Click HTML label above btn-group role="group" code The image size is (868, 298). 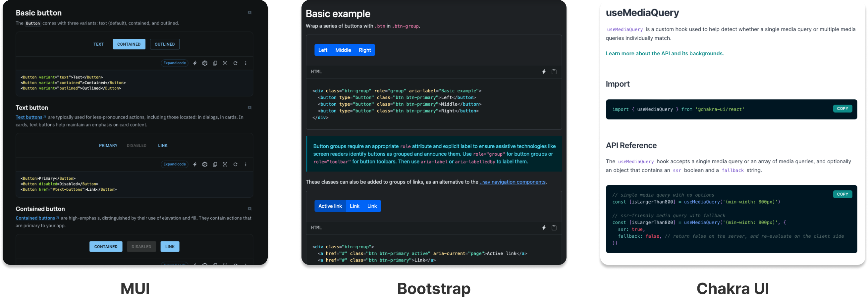click(316, 72)
